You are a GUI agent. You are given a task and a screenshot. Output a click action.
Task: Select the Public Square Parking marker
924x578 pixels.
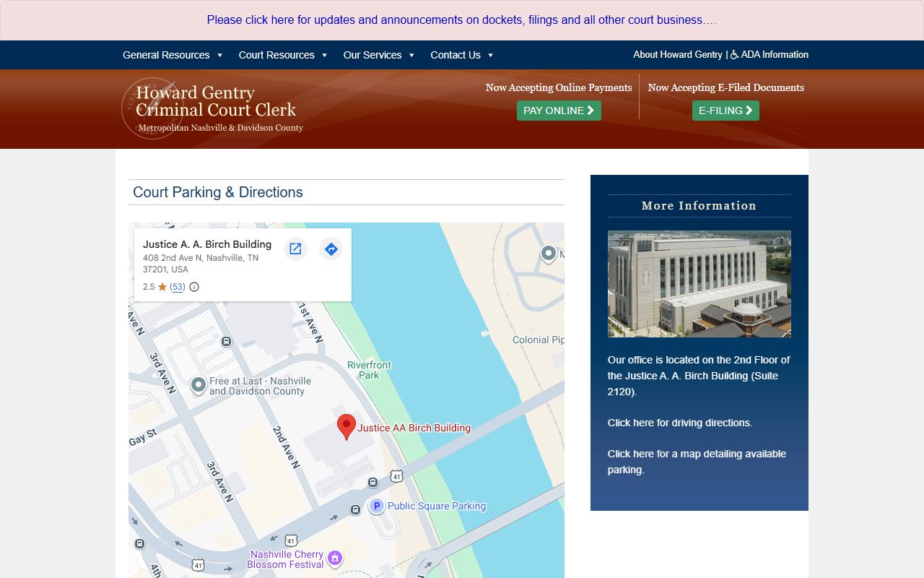tap(376, 506)
